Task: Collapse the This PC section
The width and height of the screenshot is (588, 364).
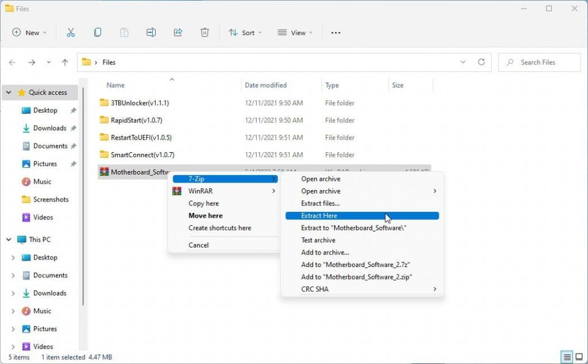Action: 8,239
